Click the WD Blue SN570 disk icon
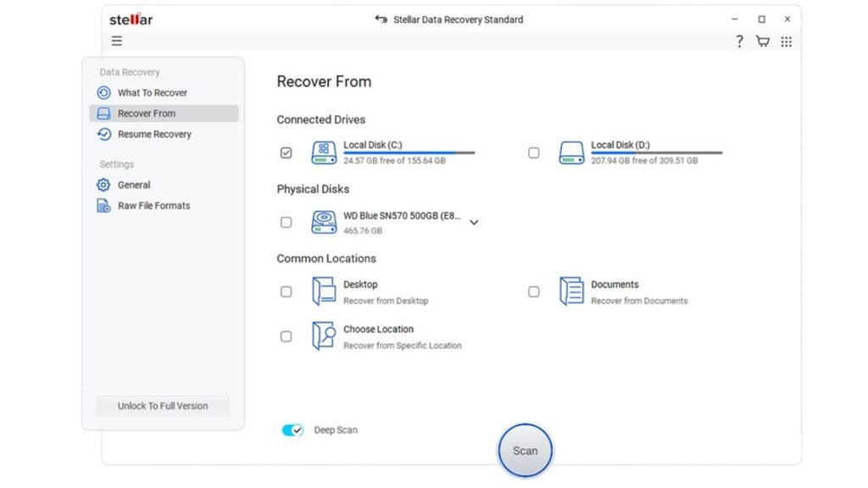 point(324,222)
